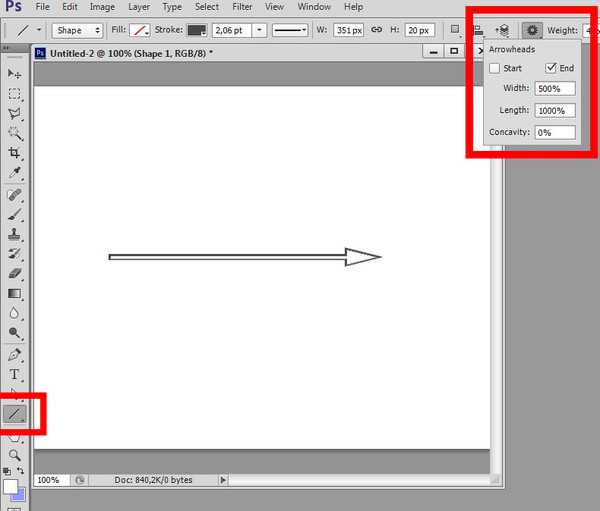Open the status bar info arrow menu
Image resolution: width=600 pixels, height=511 pixels.
click(x=223, y=480)
